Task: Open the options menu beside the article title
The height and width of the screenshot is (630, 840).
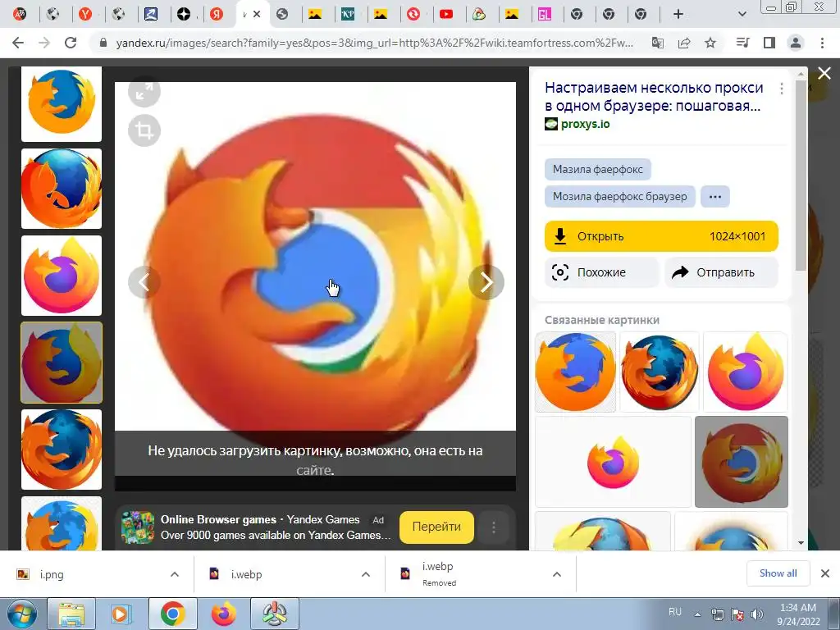Action: [x=782, y=89]
